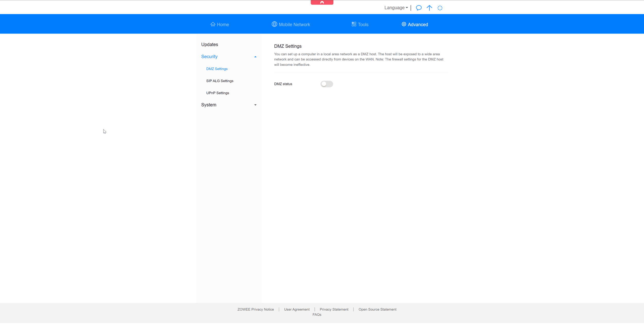Click the red pull-up tab handle
This screenshot has width=644, height=324.
(322, 2)
